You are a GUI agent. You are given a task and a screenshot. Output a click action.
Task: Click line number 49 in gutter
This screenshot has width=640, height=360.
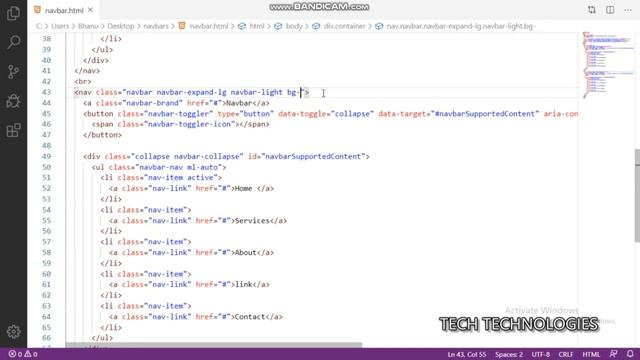coord(47,156)
